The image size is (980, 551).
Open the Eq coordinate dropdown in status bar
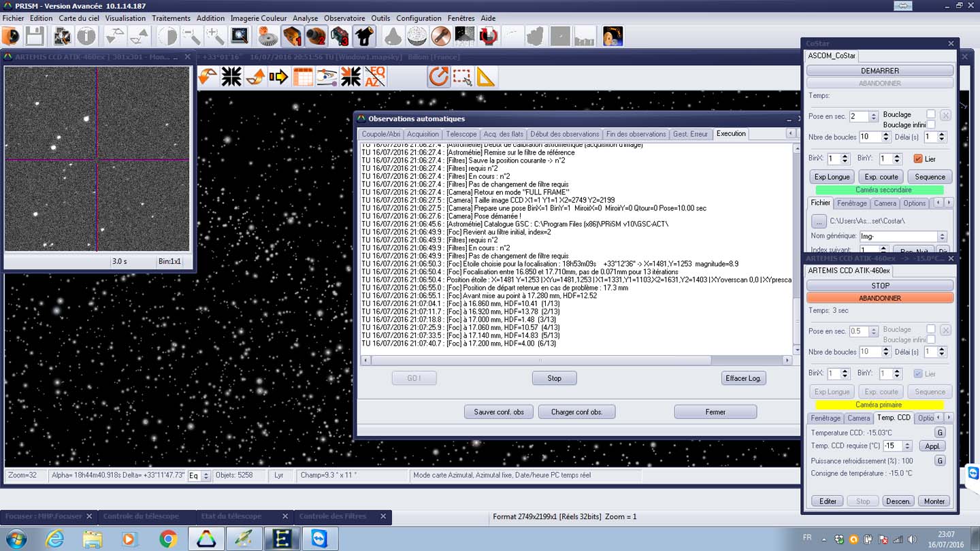click(x=194, y=475)
